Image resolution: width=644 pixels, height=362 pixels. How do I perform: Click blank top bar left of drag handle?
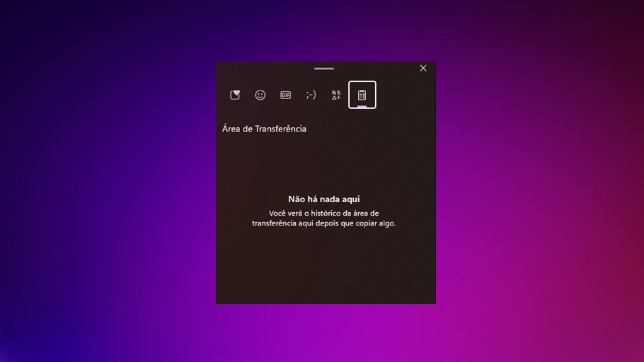(x=262, y=69)
